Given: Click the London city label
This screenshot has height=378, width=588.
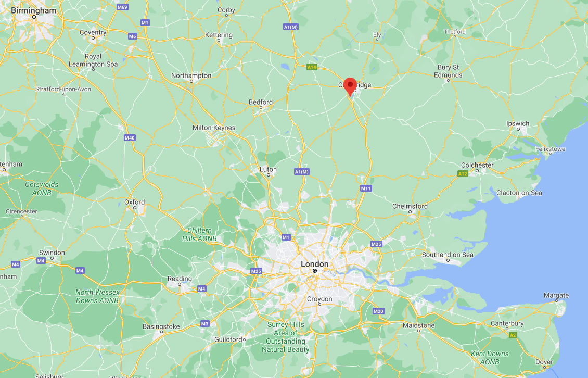Looking at the screenshot, I should pyautogui.click(x=315, y=264).
